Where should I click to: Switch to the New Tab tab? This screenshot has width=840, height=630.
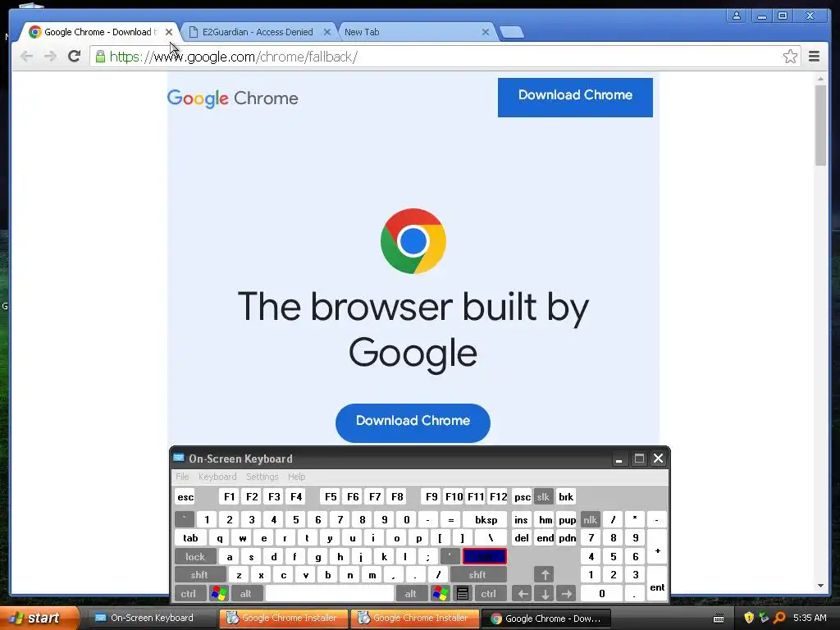[x=418, y=32]
